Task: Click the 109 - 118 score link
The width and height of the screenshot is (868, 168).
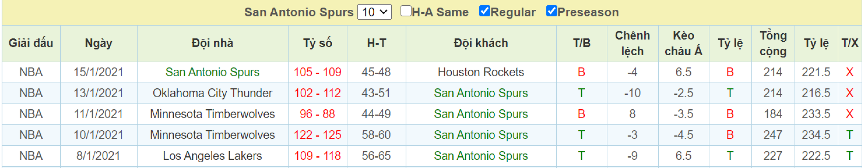Action: pyautogui.click(x=317, y=156)
